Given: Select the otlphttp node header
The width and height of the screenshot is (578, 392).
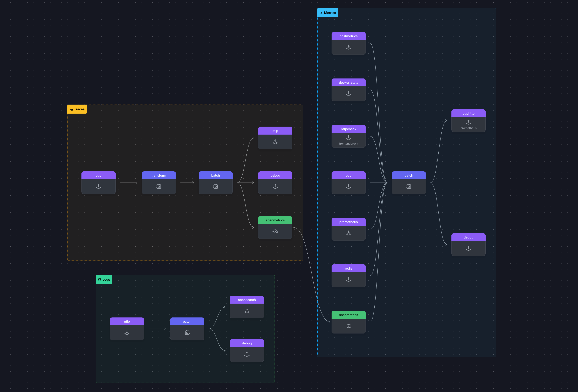Looking at the screenshot, I should pyautogui.click(x=468, y=113).
